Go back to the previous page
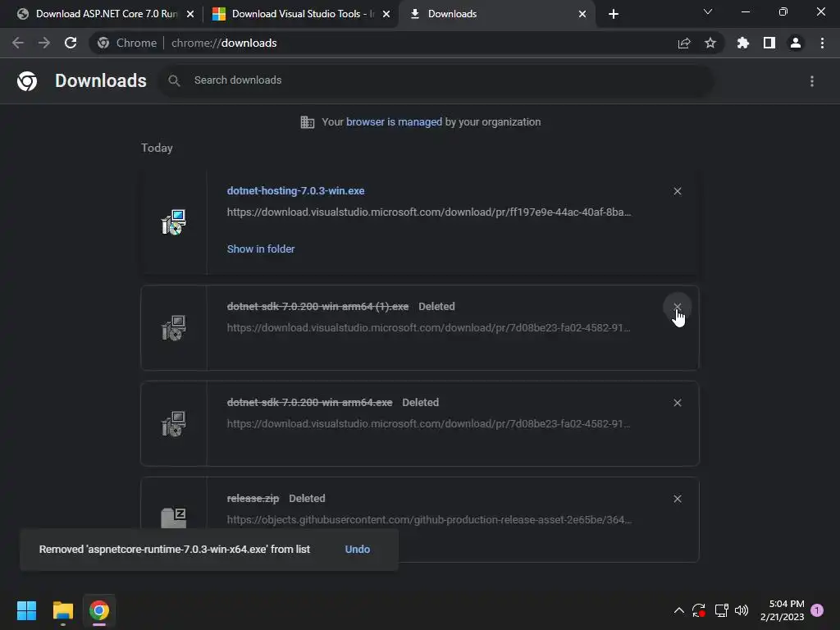Viewport: 840px width, 630px height. tap(18, 43)
